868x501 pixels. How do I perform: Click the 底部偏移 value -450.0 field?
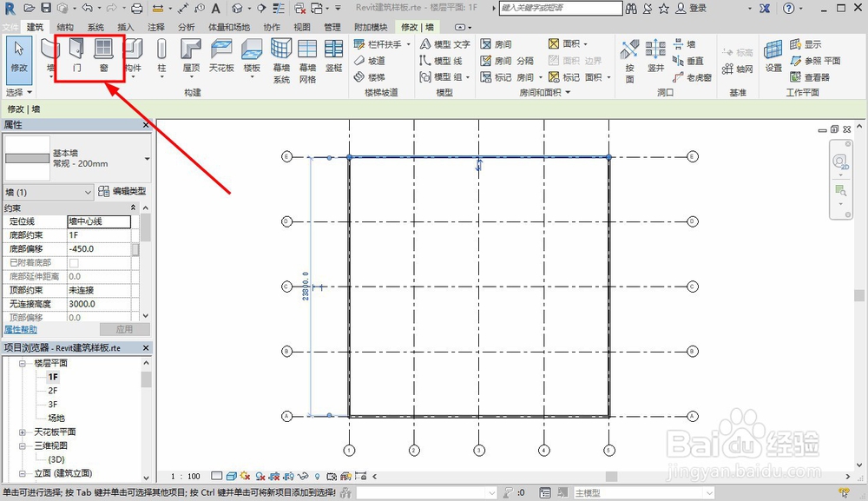tap(99, 249)
